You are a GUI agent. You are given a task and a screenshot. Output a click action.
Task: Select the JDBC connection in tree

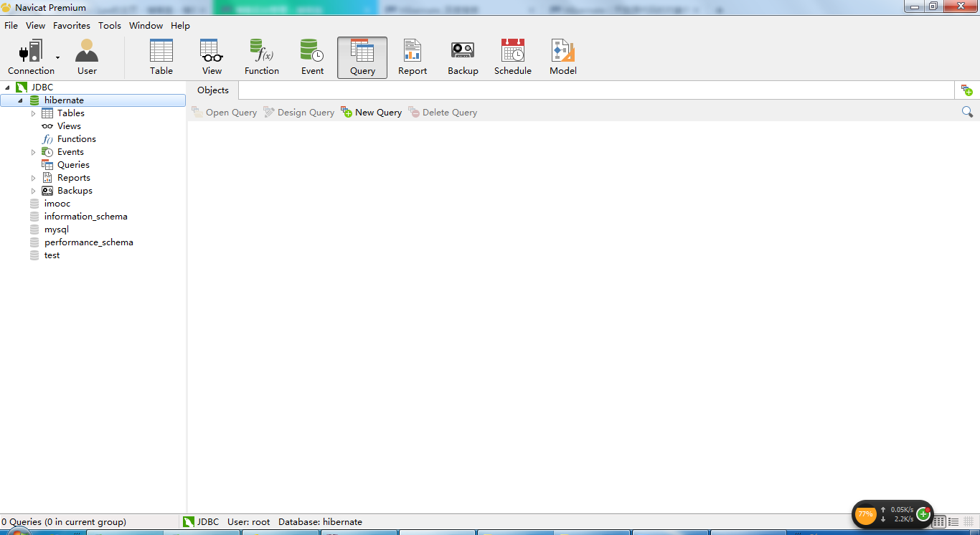pyautogui.click(x=42, y=87)
